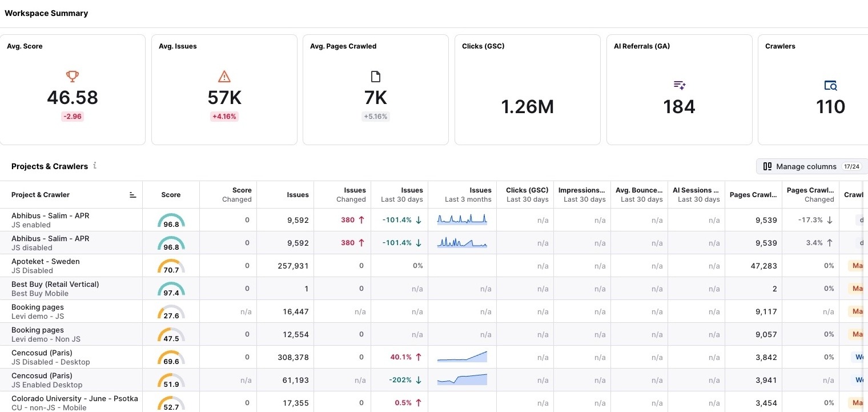Open Cencosud (Paris) JS Disabled - Desktop row
This screenshot has height=412, width=868.
click(51, 357)
